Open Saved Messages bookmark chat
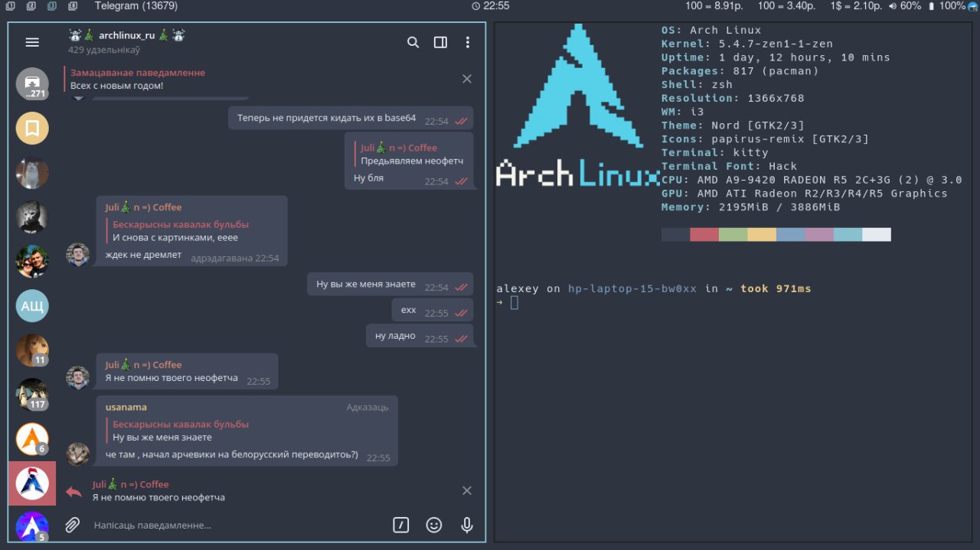 click(32, 129)
